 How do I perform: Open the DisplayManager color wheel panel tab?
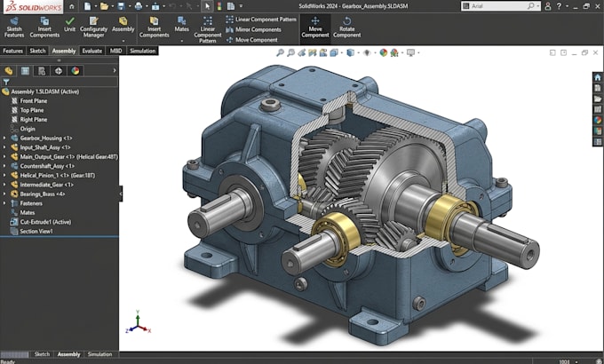click(75, 71)
